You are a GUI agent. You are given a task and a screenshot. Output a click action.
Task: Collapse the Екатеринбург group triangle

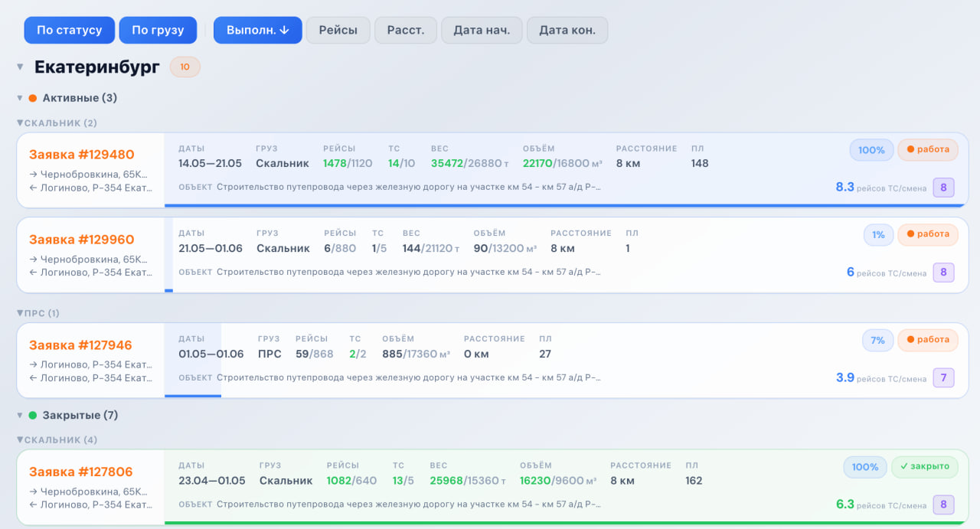pyautogui.click(x=21, y=67)
